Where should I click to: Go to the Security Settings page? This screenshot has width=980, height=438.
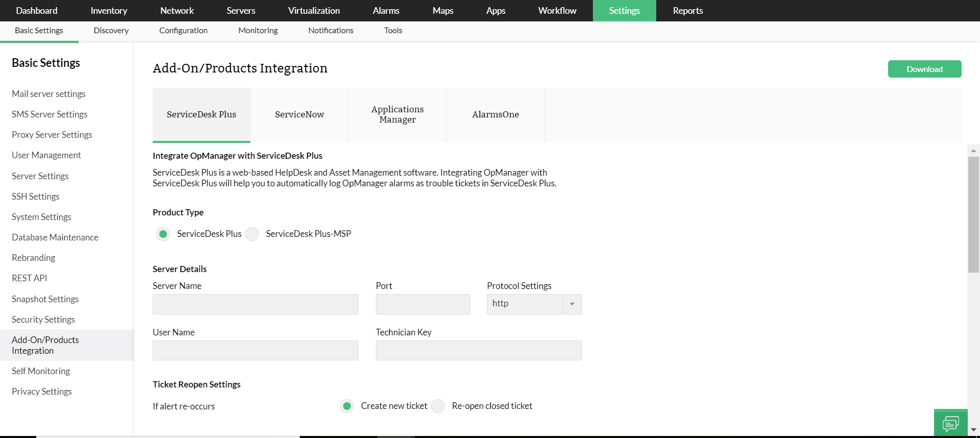[x=43, y=320]
